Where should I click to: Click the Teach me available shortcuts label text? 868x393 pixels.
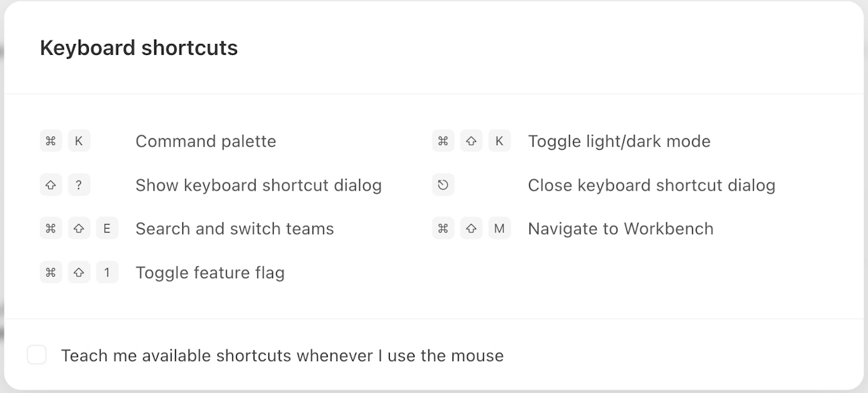coord(282,356)
